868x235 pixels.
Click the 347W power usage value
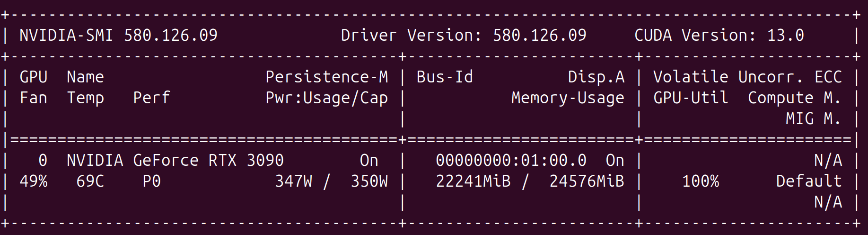click(293, 181)
